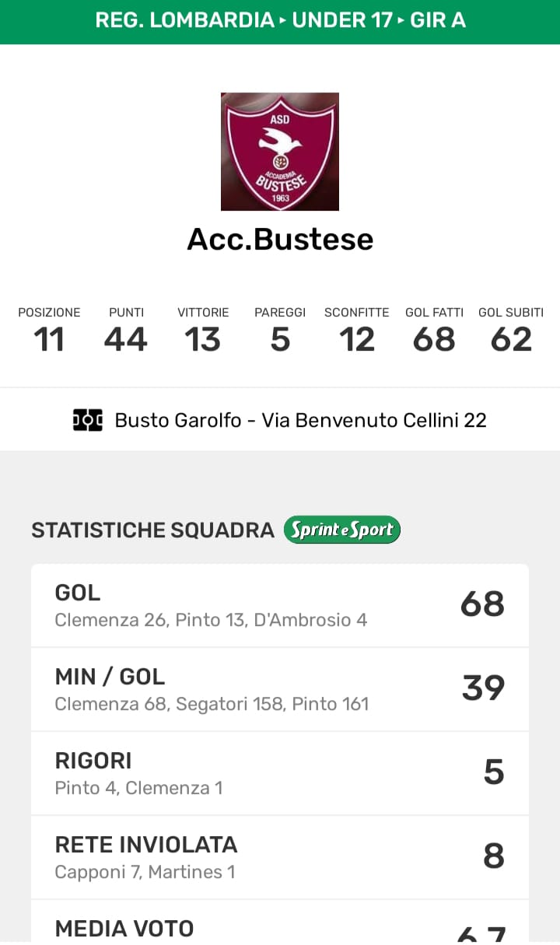Viewport: 560px width, 945px height.
Task: Tap the Sprint e Sport logo badge
Action: [x=341, y=530]
